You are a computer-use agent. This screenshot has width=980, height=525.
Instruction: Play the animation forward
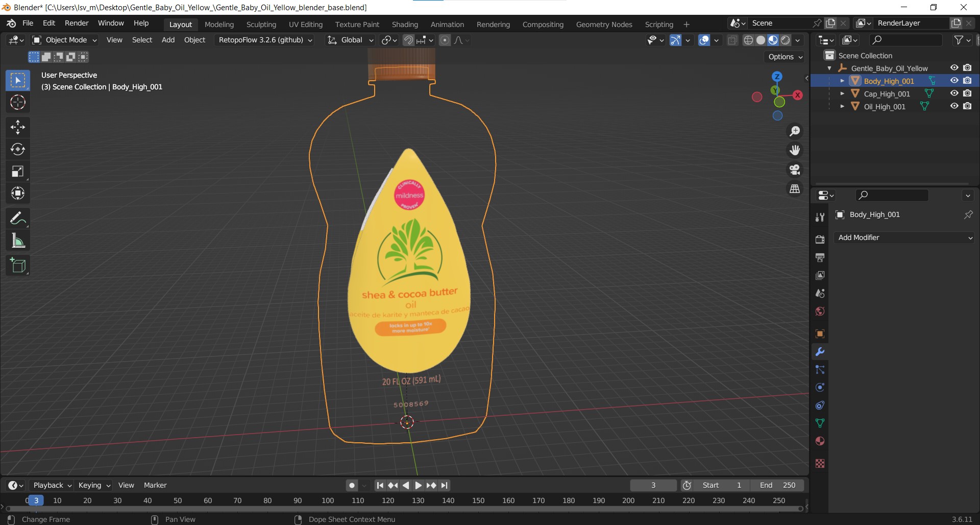click(418, 485)
